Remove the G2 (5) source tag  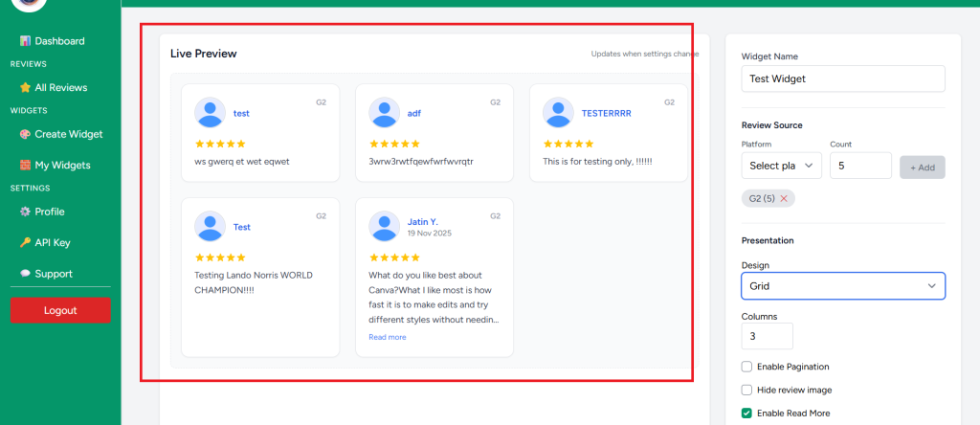tap(784, 198)
